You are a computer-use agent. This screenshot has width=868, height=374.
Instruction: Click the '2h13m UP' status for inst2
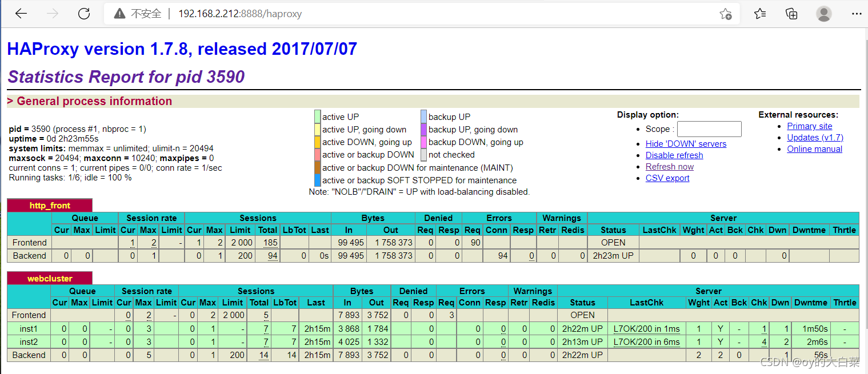[582, 342]
